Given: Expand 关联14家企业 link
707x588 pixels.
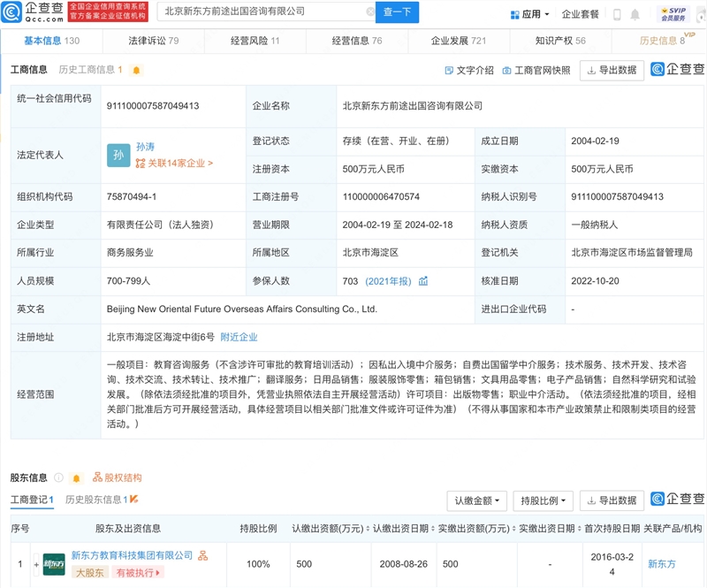Looking at the screenshot, I should (x=174, y=163).
